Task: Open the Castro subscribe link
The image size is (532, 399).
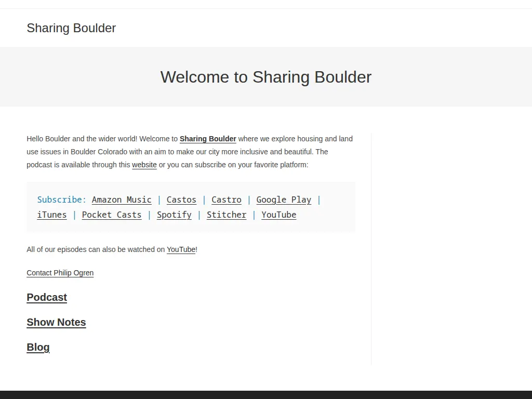Action: [x=227, y=200]
